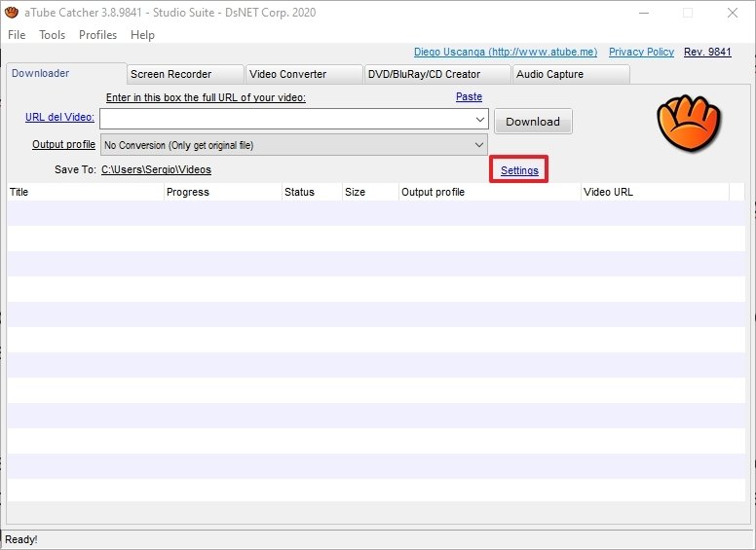Click the Ready! status bar text
The image size is (756, 550).
tap(21, 539)
